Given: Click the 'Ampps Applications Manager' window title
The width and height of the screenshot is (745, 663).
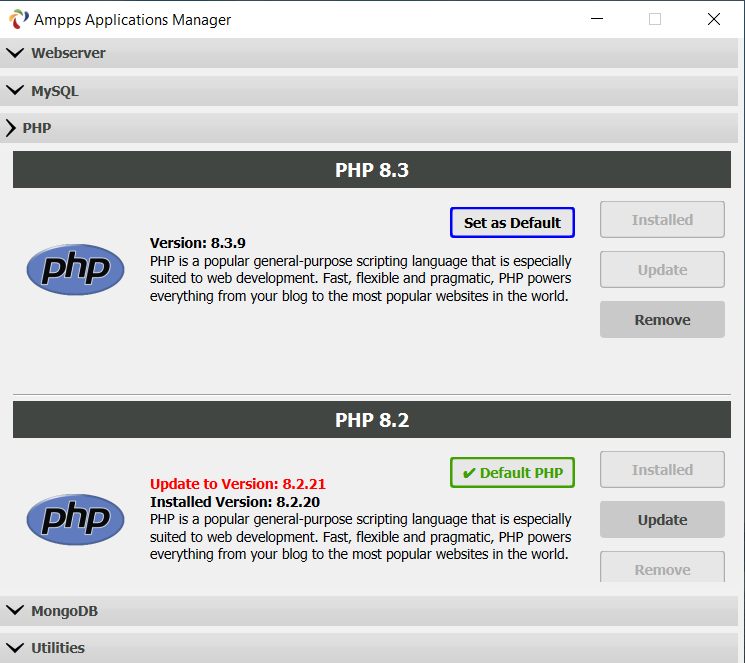Looking at the screenshot, I should tap(132, 20).
